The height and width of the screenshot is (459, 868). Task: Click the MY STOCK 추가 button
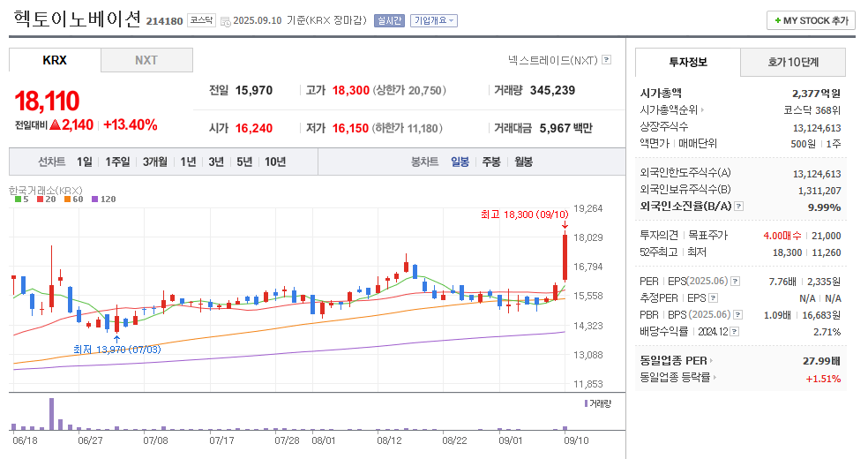click(x=811, y=20)
